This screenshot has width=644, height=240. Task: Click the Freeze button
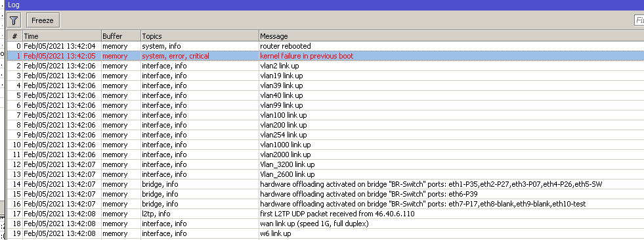[x=43, y=20]
